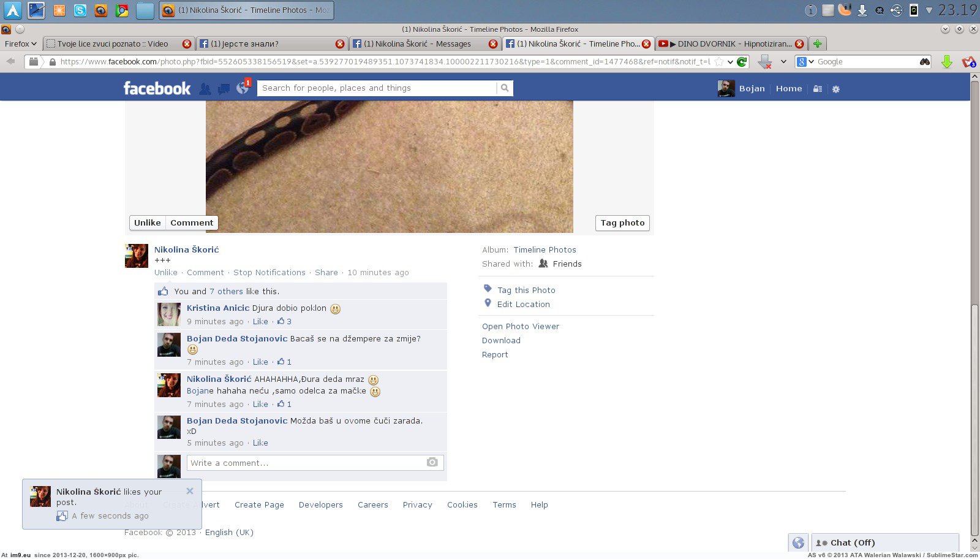This screenshot has width=980, height=559.
Task: Click the globe icon next to Chat
Action: click(798, 542)
